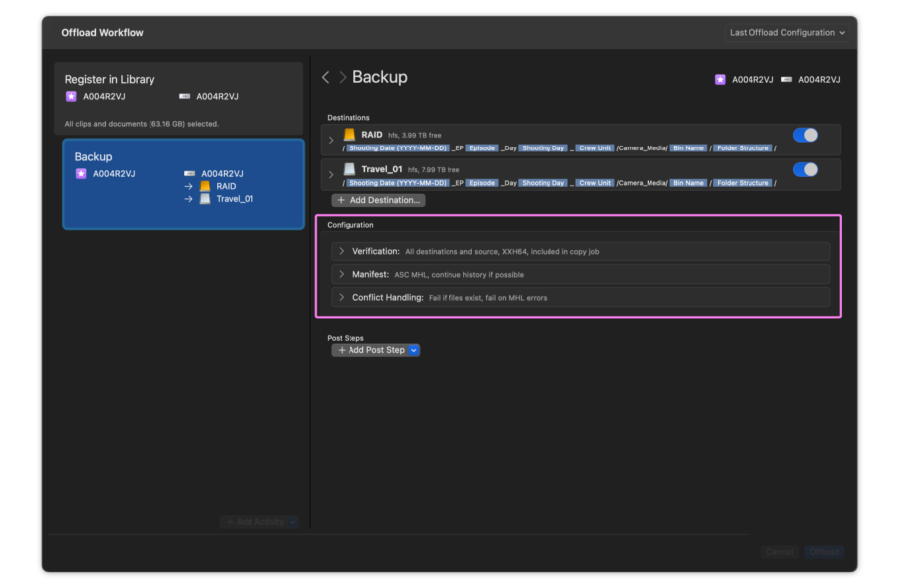Image resolution: width=899 pixels, height=588 pixels.
Task: Click Shooting Date token in Travel_01 path
Action: (x=398, y=183)
